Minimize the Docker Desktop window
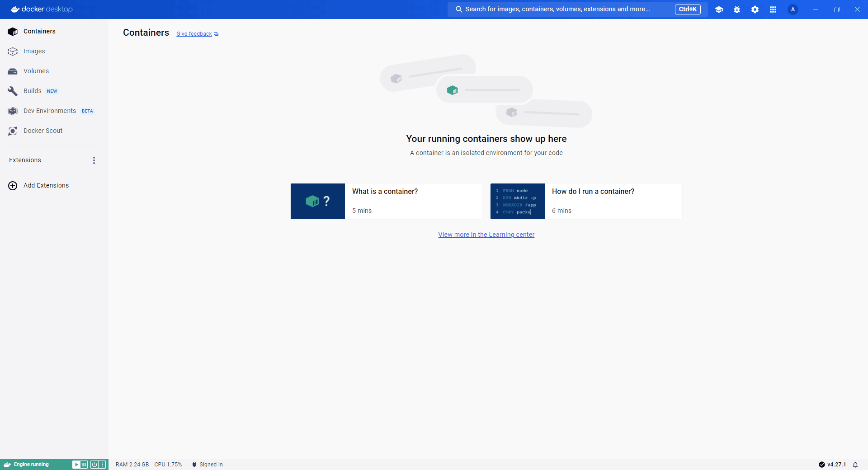 pos(816,9)
